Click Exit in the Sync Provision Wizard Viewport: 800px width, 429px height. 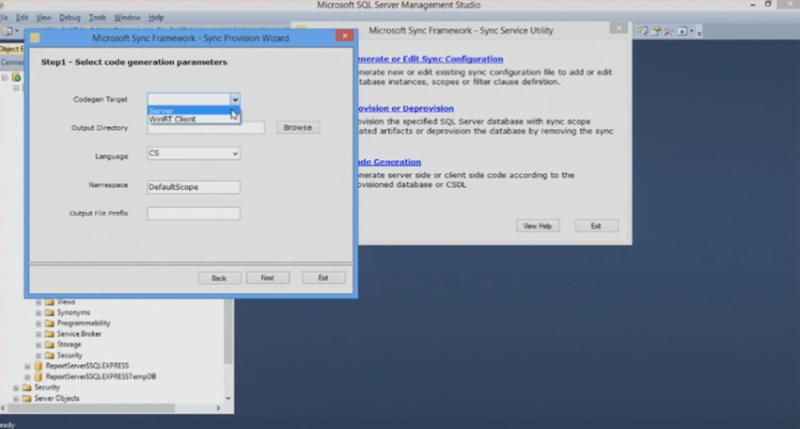coord(323,277)
